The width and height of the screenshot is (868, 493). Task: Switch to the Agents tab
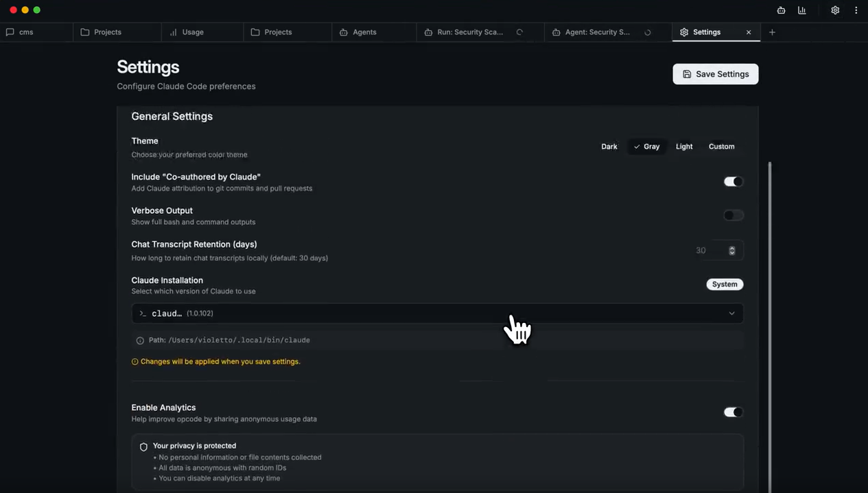click(374, 32)
